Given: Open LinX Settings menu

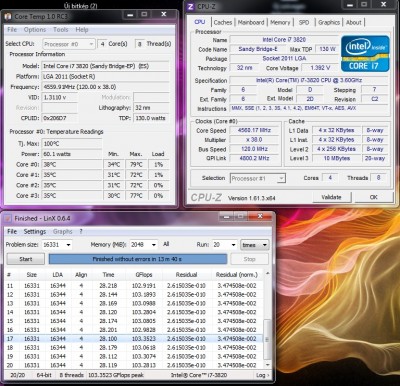Looking at the screenshot, I should point(35,231).
